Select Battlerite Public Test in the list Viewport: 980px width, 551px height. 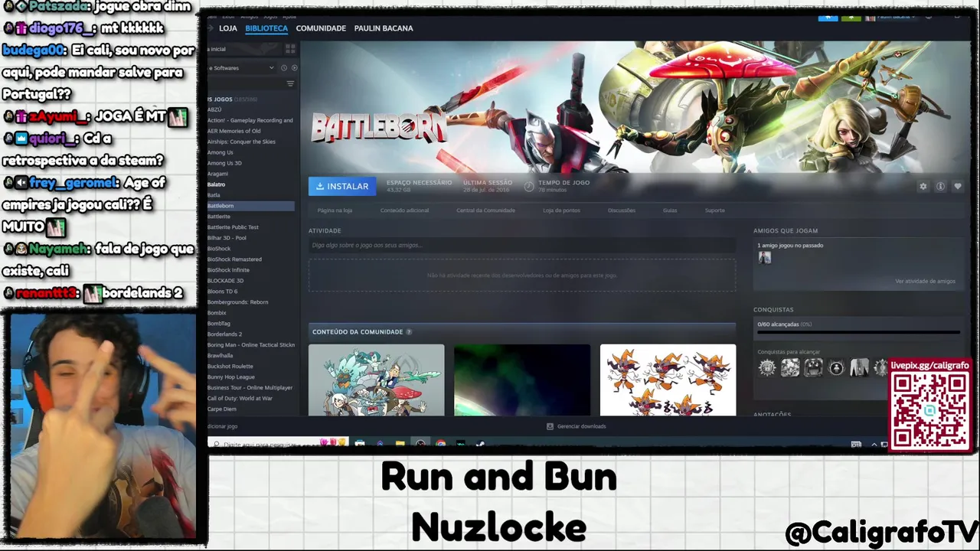233,227
